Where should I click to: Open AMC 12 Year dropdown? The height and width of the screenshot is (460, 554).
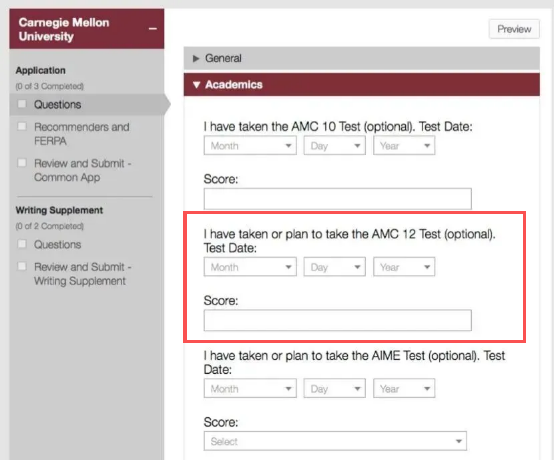(x=404, y=267)
